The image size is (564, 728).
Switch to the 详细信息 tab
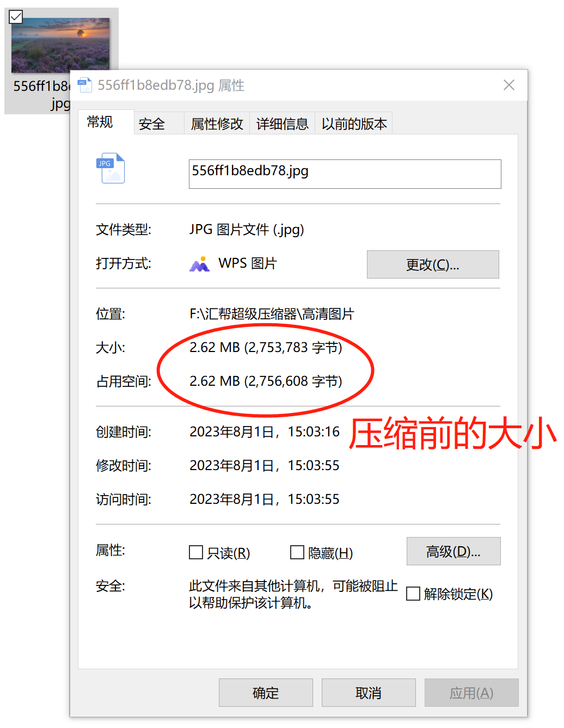[x=282, y=124]
